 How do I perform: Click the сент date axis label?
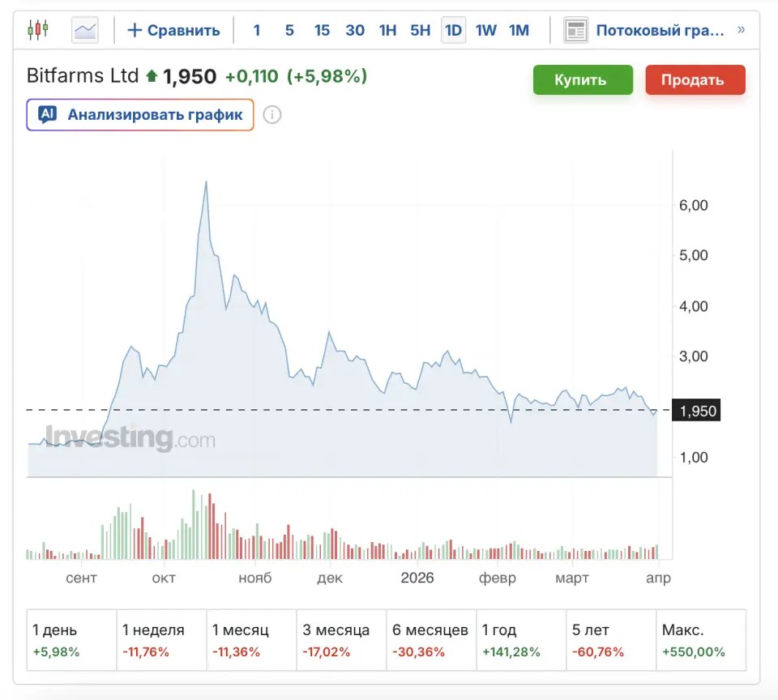point(81,578)
